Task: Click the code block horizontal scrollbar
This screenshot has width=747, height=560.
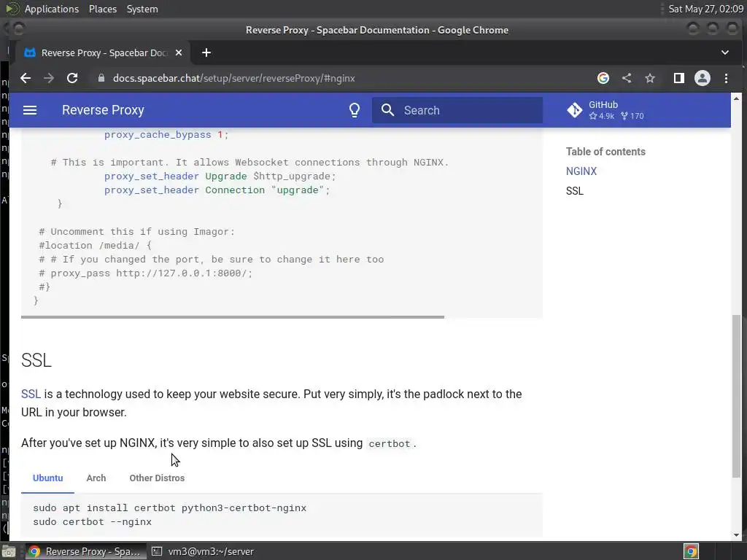Action: 233,316
